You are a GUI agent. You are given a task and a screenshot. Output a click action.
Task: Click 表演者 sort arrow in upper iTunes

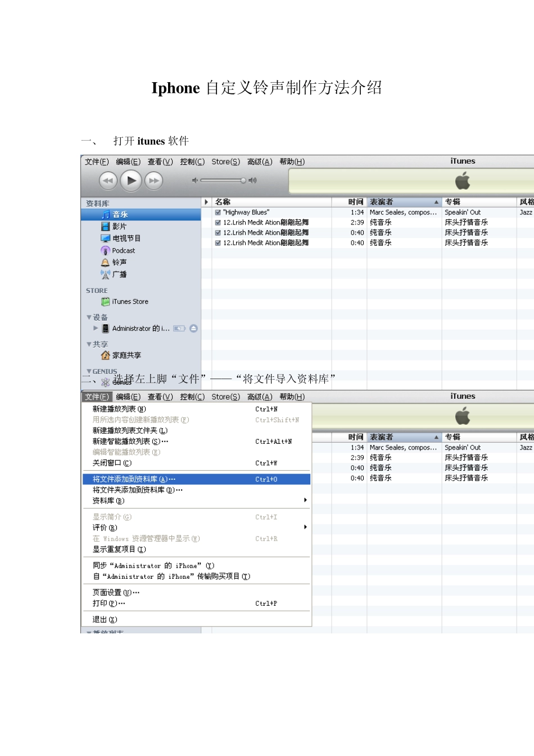click(x=436, y=202)
